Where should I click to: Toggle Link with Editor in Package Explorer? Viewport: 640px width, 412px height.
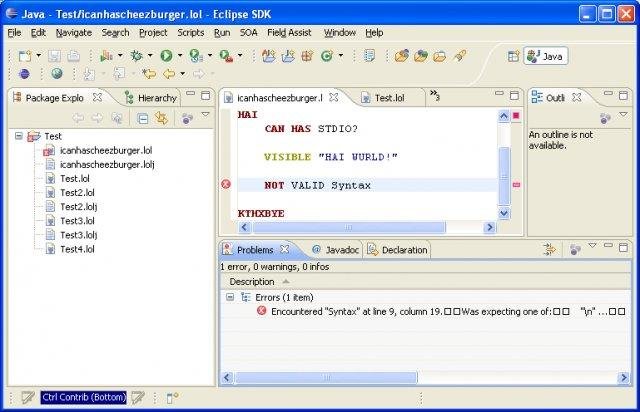tap(162, 119)
